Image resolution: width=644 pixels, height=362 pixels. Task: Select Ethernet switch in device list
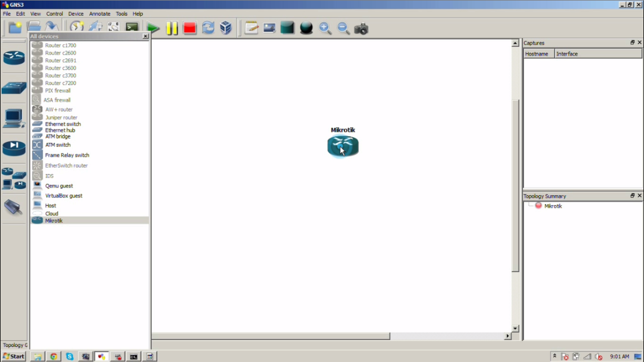coord(63,124)
